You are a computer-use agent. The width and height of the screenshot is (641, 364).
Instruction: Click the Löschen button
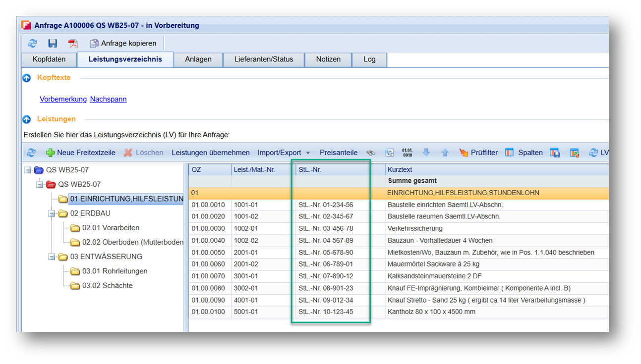coord(144,153)
